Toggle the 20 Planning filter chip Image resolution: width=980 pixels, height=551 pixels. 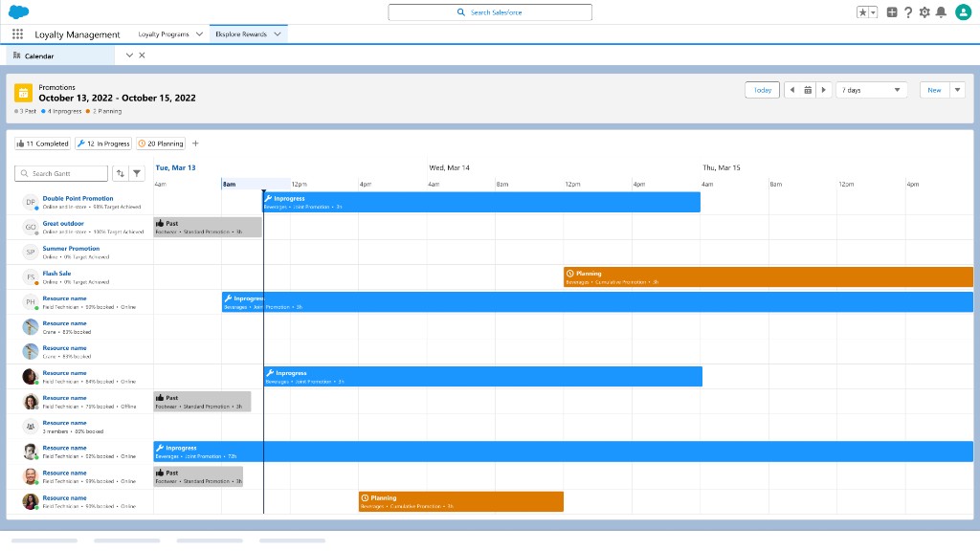(161, 143)
